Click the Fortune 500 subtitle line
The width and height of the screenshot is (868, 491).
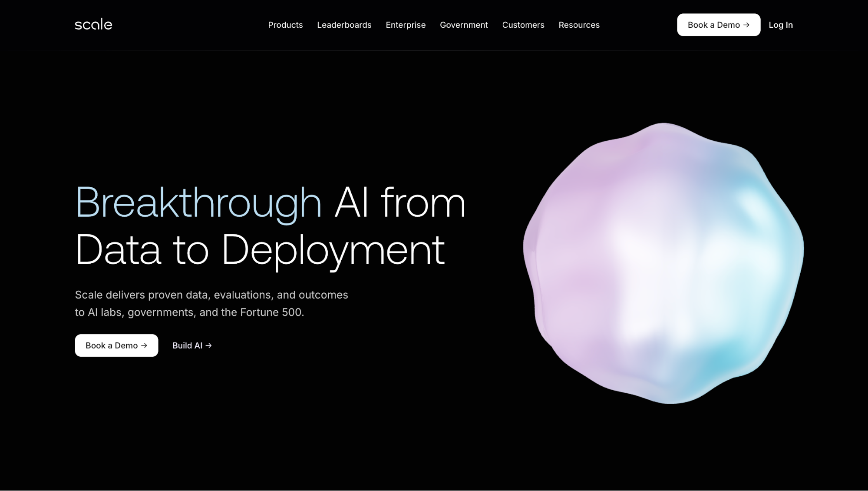pos(189,312)
